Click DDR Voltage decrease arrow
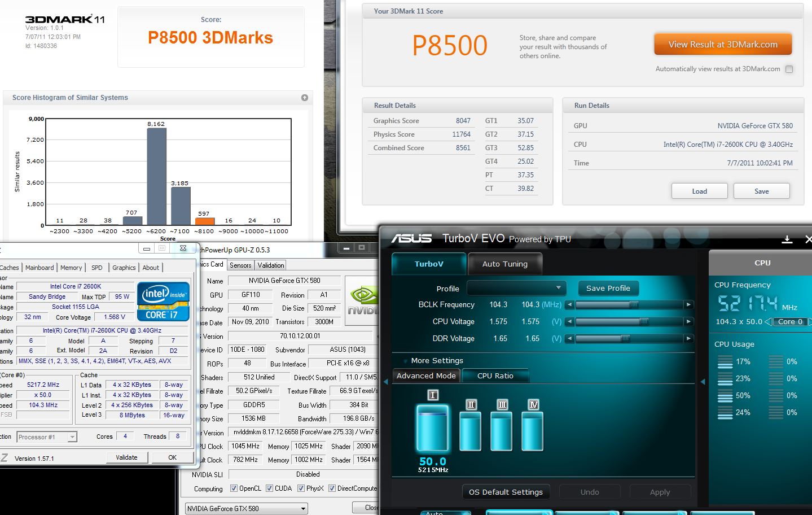The image size is (812, 515). (570, 339)
